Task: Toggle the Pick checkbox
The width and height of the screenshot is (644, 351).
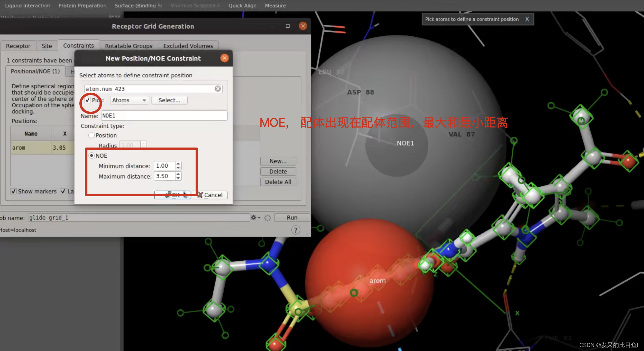Action: coord(87,100)
